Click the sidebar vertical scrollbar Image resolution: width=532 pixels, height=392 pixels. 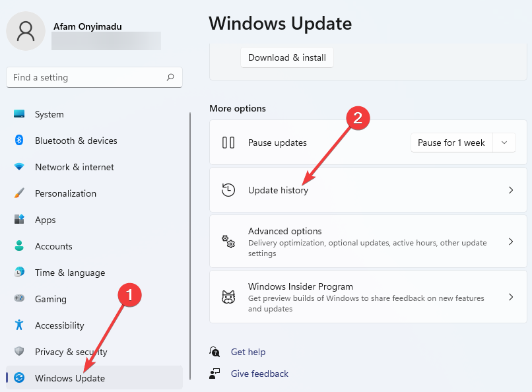190,246
